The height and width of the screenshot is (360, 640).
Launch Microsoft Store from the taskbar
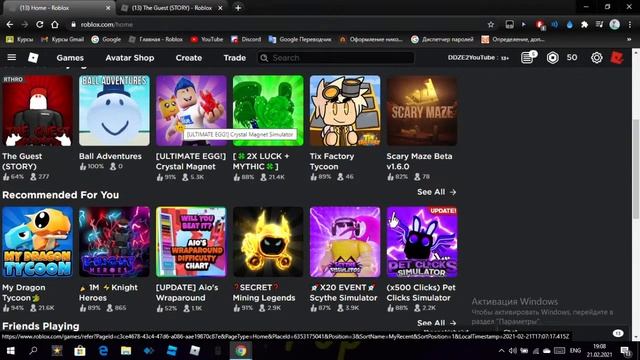point(80,351)
